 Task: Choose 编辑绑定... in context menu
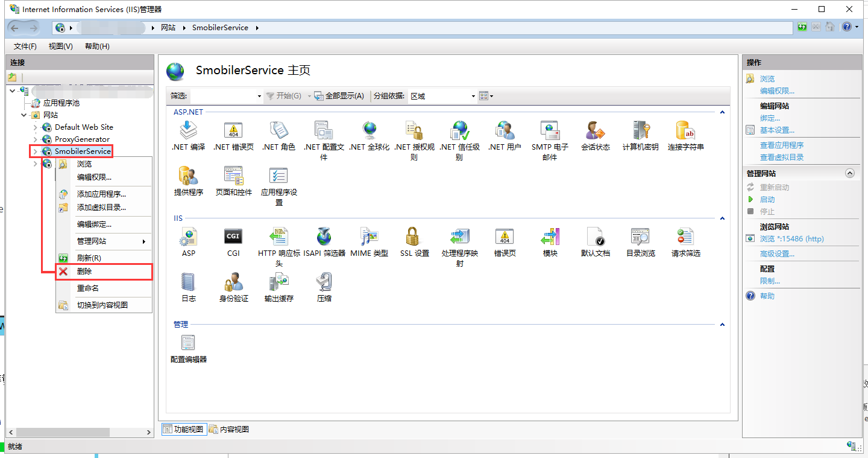104,224
